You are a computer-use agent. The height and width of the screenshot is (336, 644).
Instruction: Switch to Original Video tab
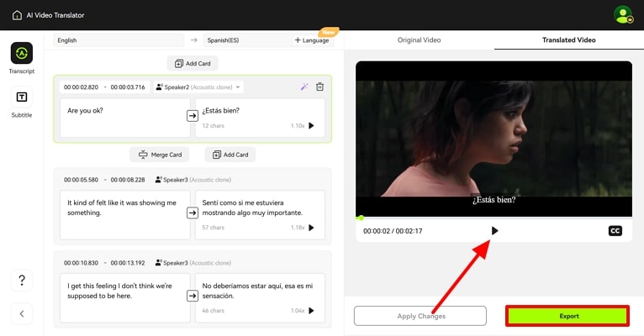(x=419, y=39)
